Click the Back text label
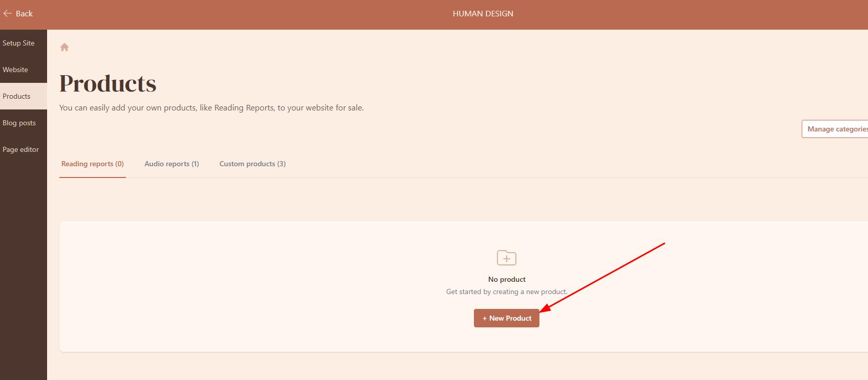This screenshot has height=380, width=868. pos(24,14)
